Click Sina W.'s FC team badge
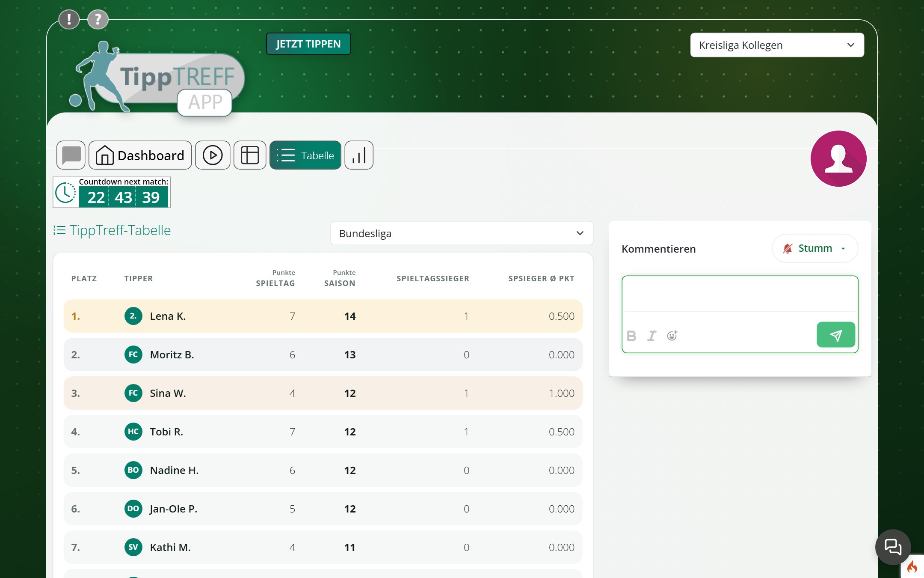Viewport: 924px width, 578px height. click(133, 393)
